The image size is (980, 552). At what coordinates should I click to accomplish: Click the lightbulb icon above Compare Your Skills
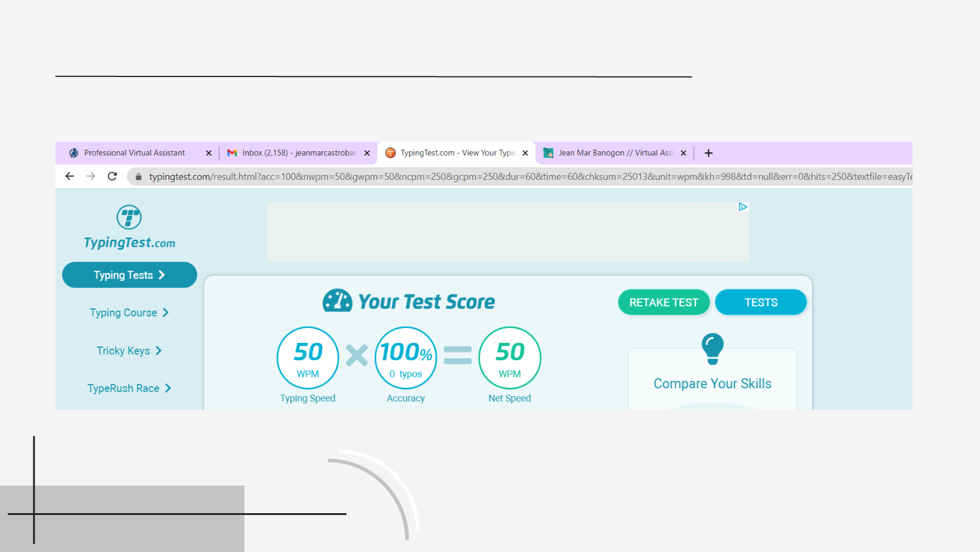click(712, 349)
